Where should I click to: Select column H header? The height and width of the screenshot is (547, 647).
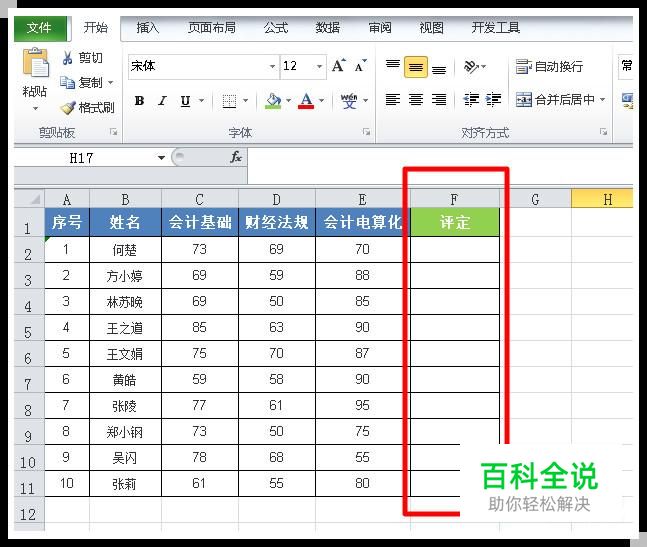point(602,199)
